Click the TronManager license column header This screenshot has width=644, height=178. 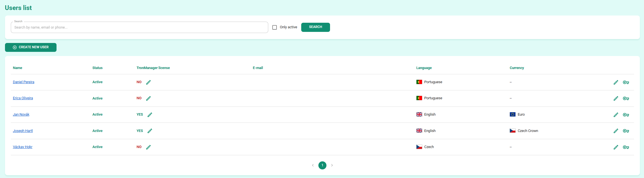(x=153, y=68)
